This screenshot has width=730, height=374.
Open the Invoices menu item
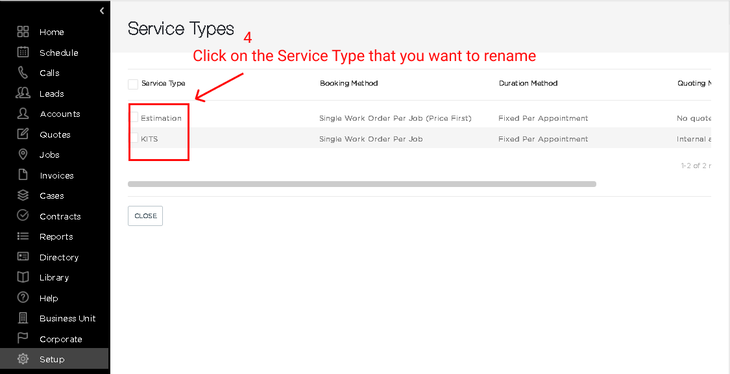tap(56, 176)
